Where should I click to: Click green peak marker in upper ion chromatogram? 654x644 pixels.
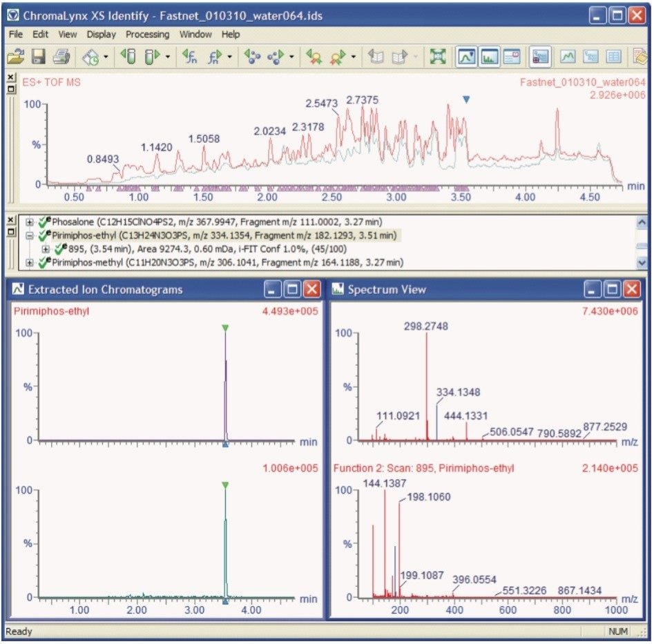click(x=225, y=329)
